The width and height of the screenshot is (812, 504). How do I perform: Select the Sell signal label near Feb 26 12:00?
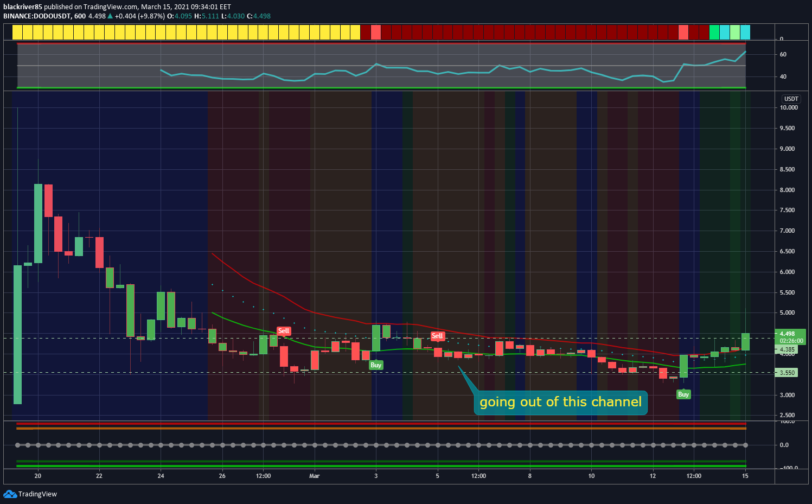[284, 331]
